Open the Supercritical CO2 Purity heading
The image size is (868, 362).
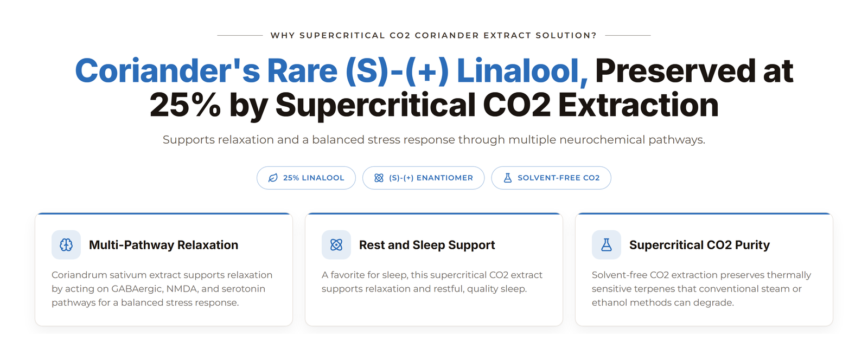click(699, 245)
